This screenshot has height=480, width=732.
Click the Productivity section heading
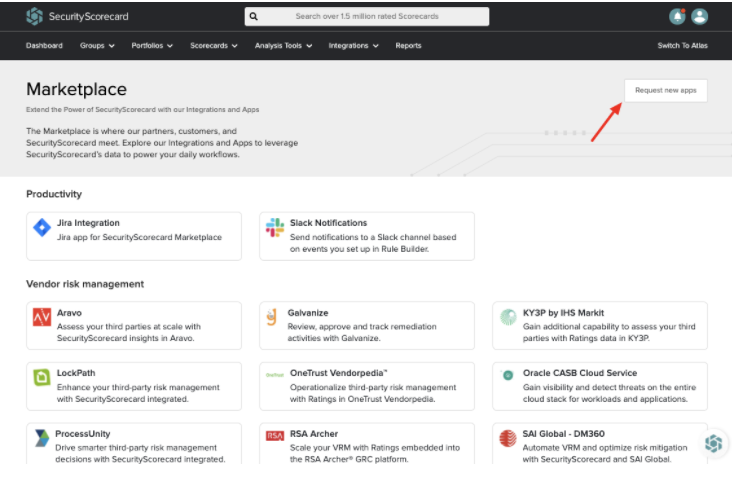(x=54, y=194)
